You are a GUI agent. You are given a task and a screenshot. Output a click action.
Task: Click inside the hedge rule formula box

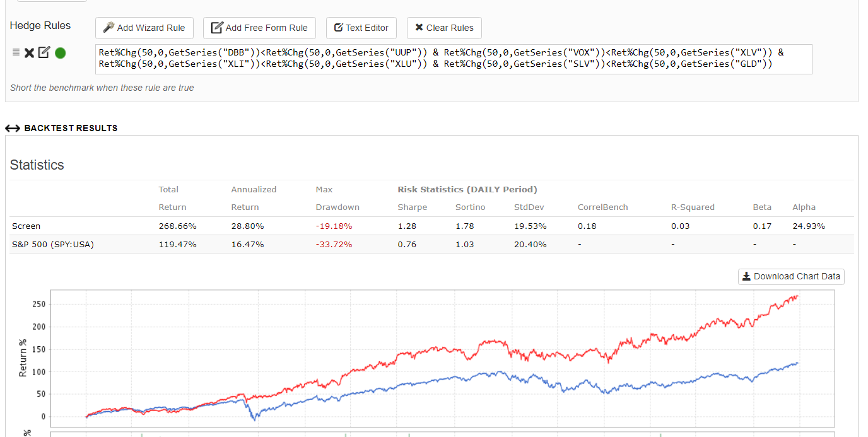coord(453,59)
